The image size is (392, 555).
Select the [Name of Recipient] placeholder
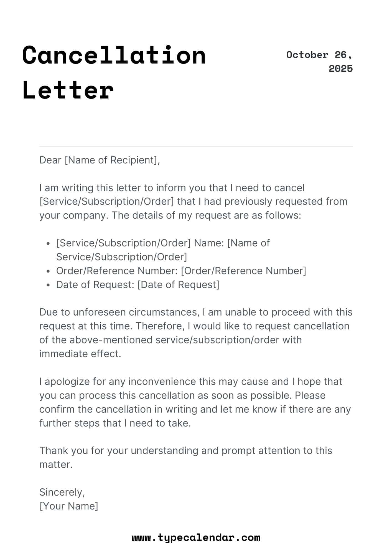(x=111, y=160)
